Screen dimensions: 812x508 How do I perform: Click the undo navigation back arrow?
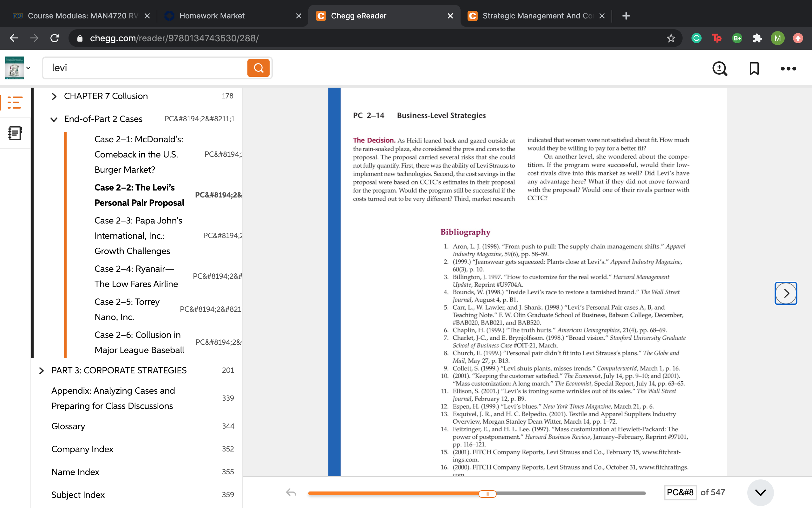291,492
